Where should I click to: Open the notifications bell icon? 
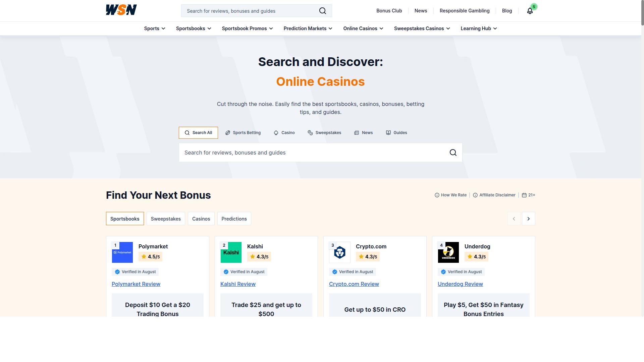[530, 11]
